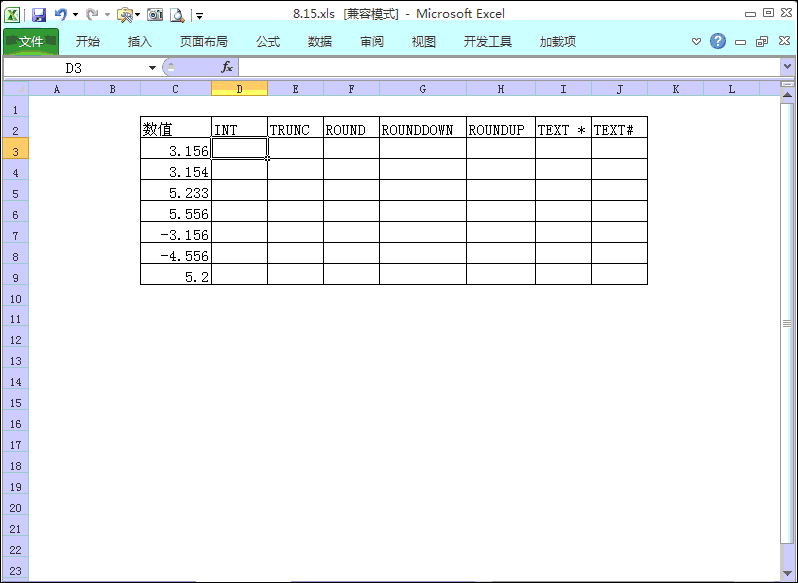Click the greyed-out Redo arrow
This screenshot has width=798, height=583.
tap(92, 14)
